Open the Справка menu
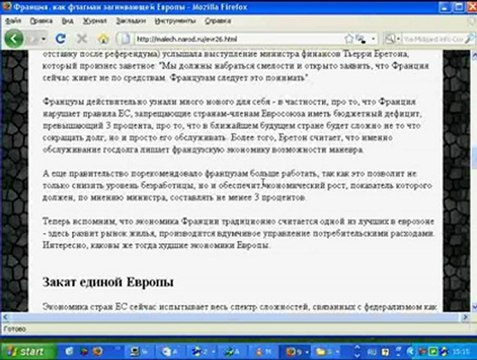 (218, 21)
